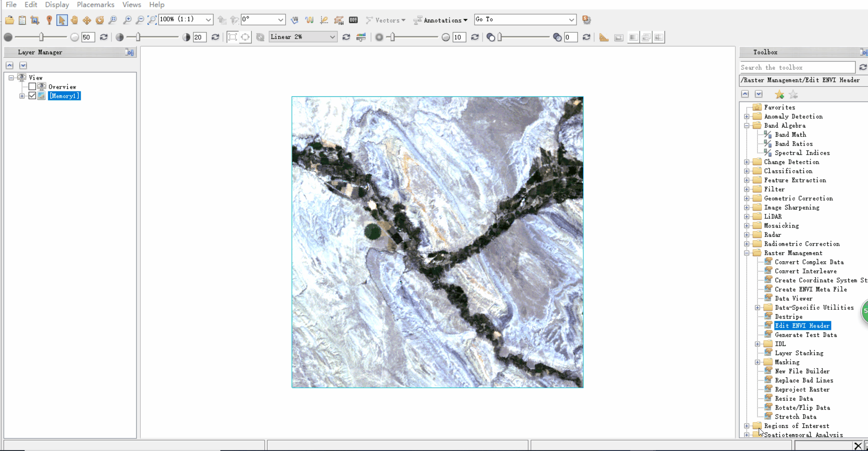
Task: Click the Portal icon
Action: 619,37
